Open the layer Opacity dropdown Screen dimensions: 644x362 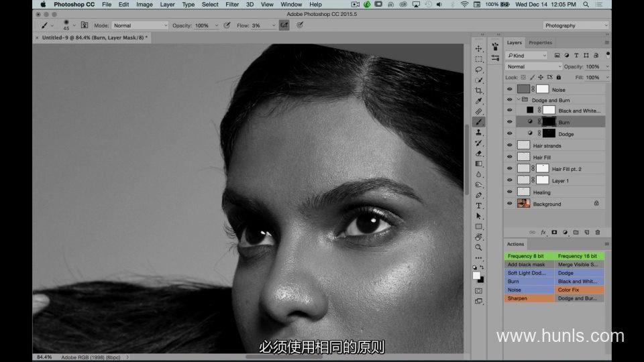coord(608,66)
